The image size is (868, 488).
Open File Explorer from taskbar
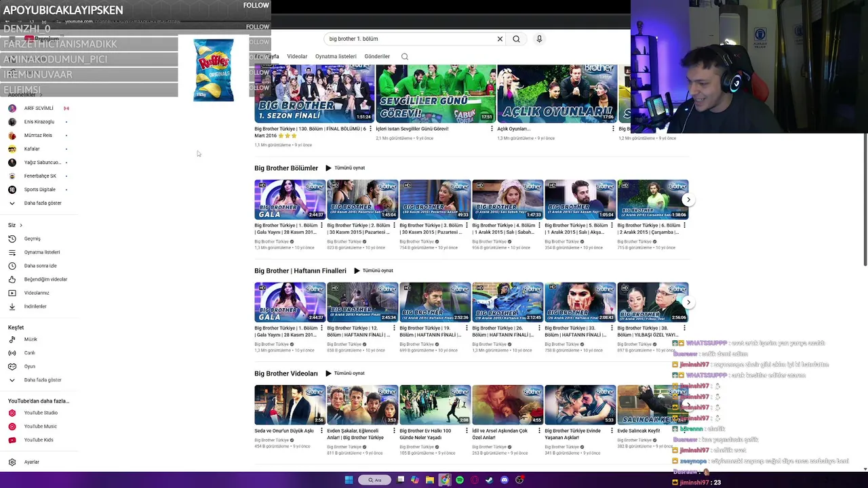pyautogui.click(x=430, y=480)
